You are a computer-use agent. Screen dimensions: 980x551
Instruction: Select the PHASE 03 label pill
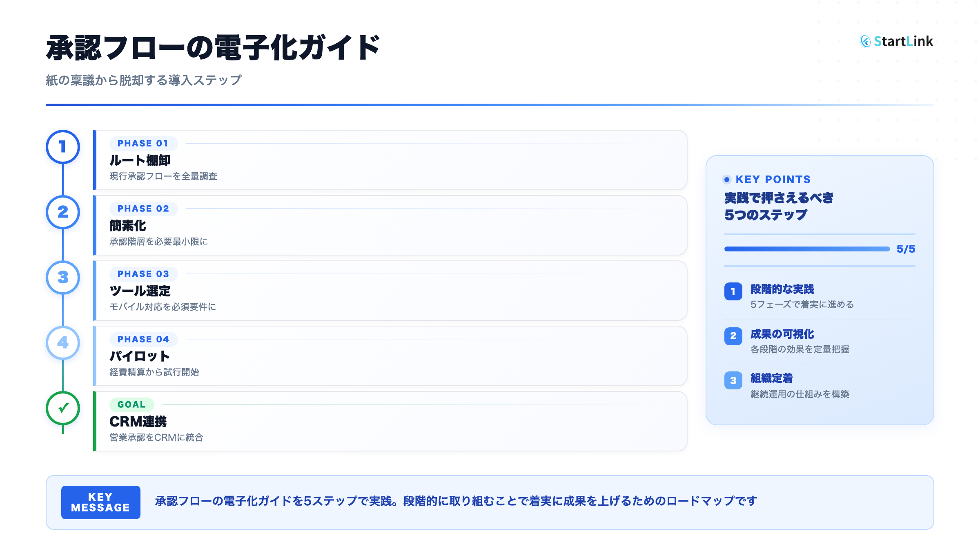point(143,274)
